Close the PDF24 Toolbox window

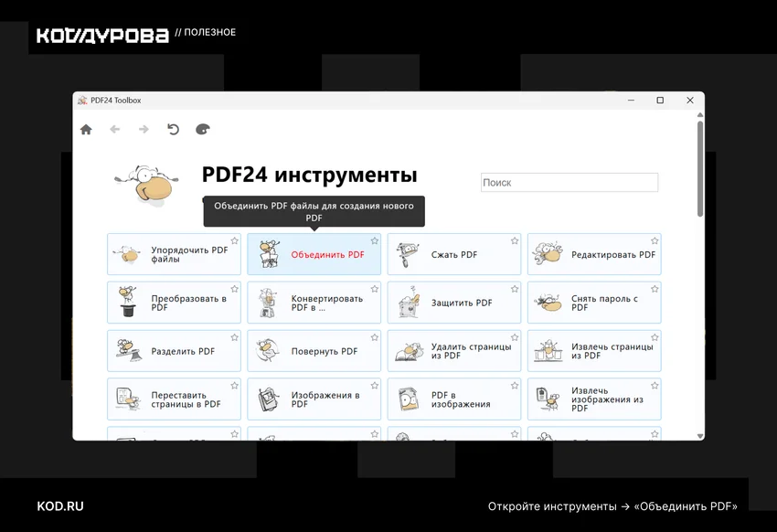(x=690, y=100)
